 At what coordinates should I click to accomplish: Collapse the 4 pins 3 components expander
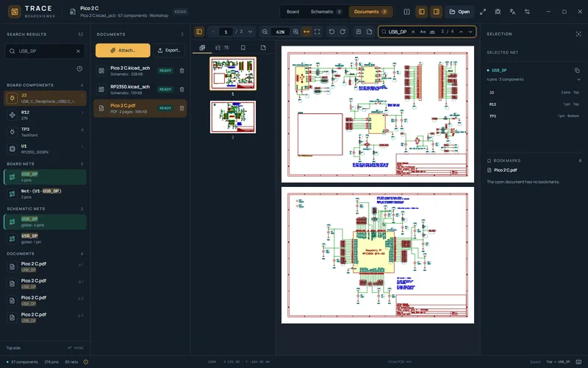[x=578, y=79]
